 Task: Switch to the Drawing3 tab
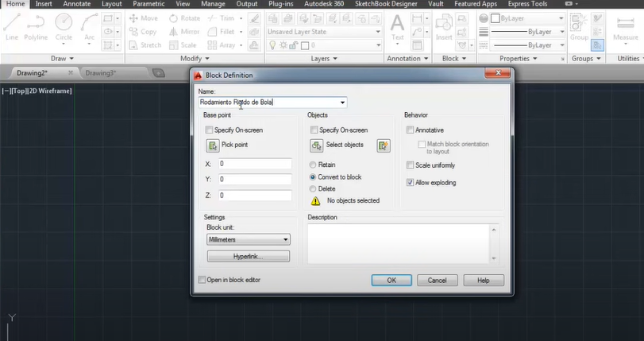(x=101, y=73)
